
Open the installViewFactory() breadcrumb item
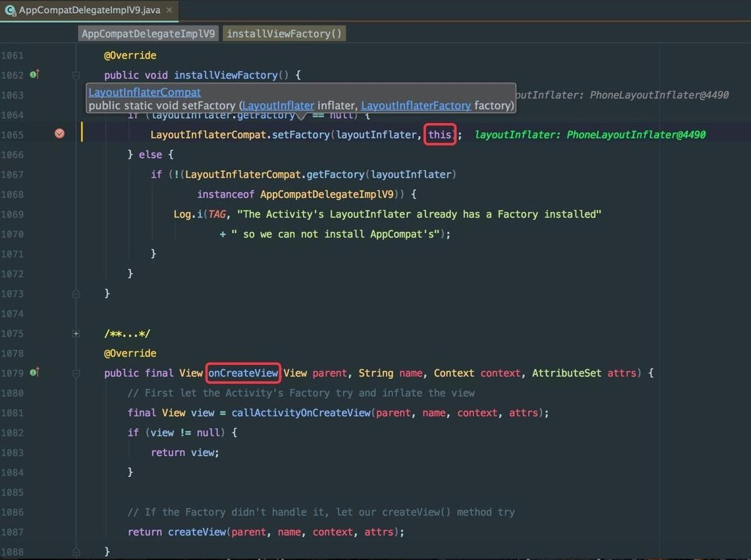tap(284, 33)
